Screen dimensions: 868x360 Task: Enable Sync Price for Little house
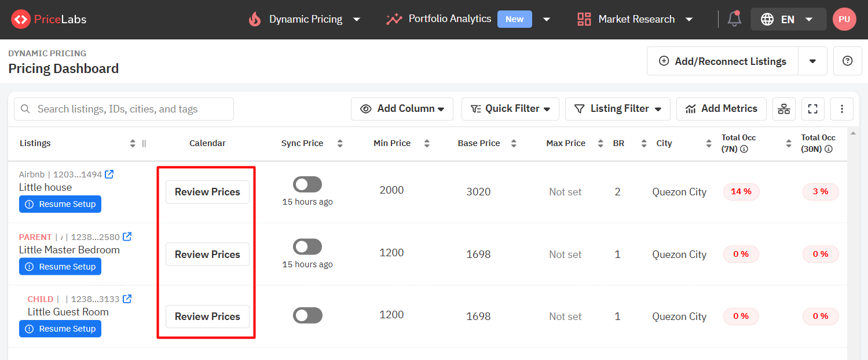click(x=307, y=185)
